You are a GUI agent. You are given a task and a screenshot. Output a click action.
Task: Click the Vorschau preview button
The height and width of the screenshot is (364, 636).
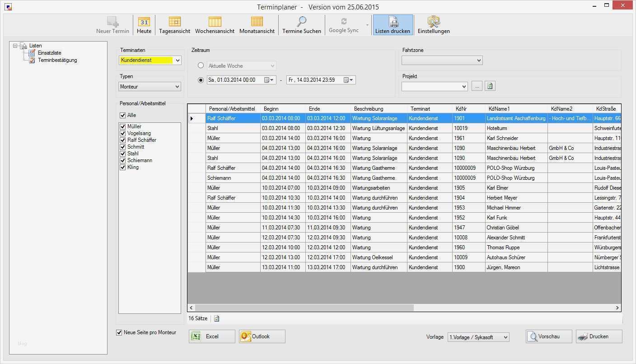pyautogui.click(x=549, y=336)
